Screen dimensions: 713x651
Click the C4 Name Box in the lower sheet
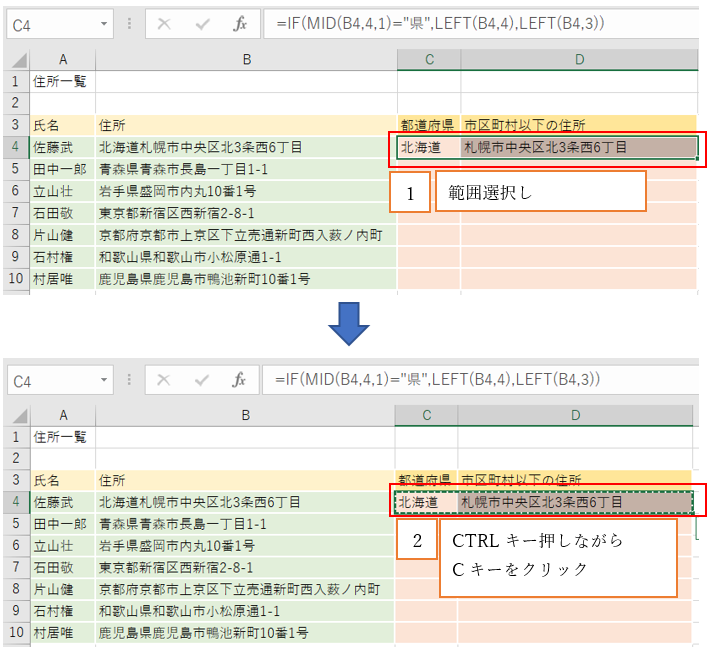pyautogui.click(x=50, y=380)
